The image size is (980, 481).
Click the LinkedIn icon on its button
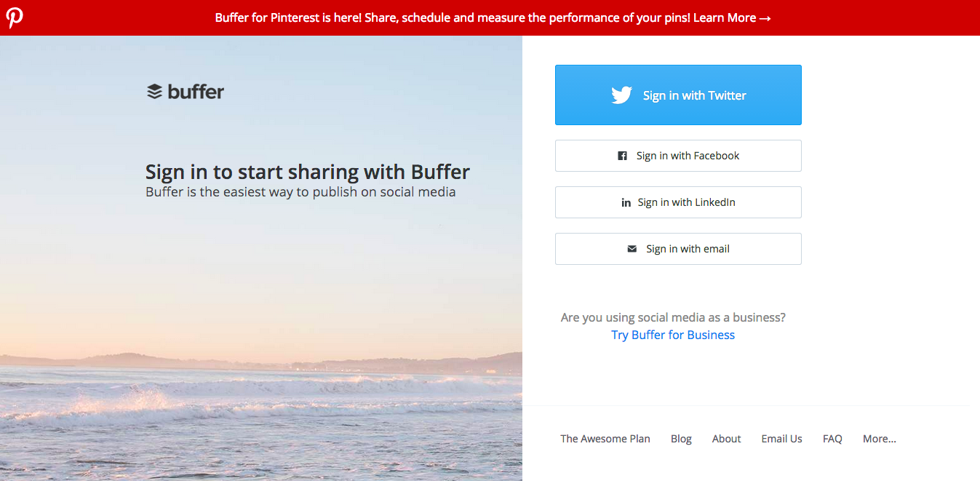click(x=626, y=202)
